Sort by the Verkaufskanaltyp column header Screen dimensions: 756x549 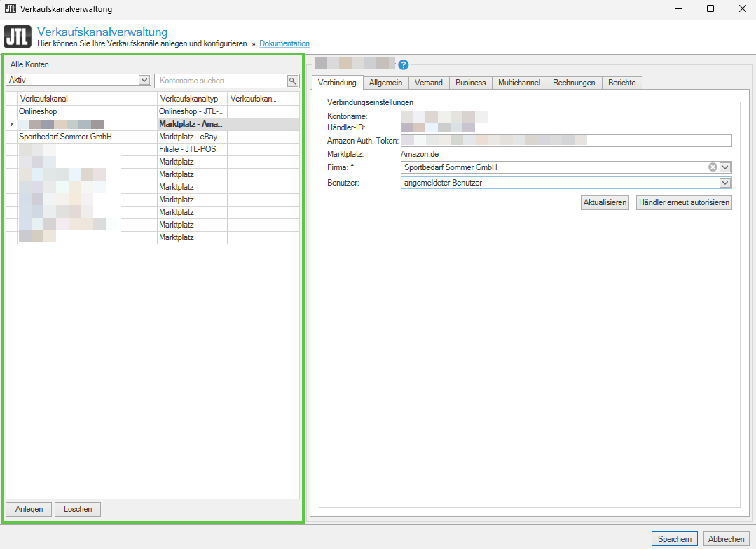click(193, 98)
